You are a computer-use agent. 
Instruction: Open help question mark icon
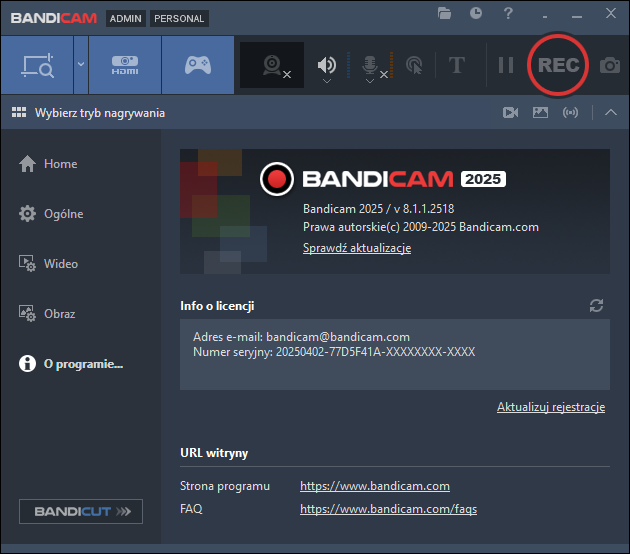[x=508, y=13]
